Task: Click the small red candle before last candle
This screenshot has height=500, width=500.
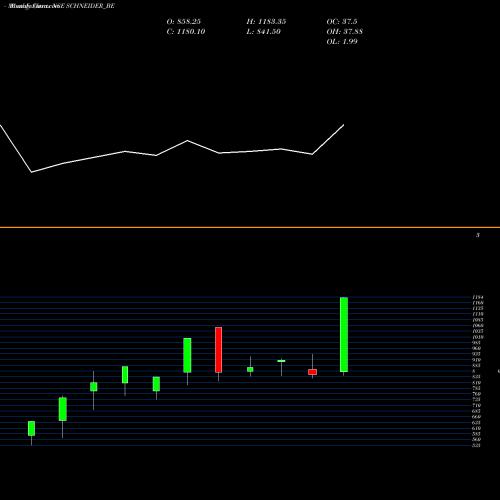Action: pyautogui.click(x=312, y=372)
